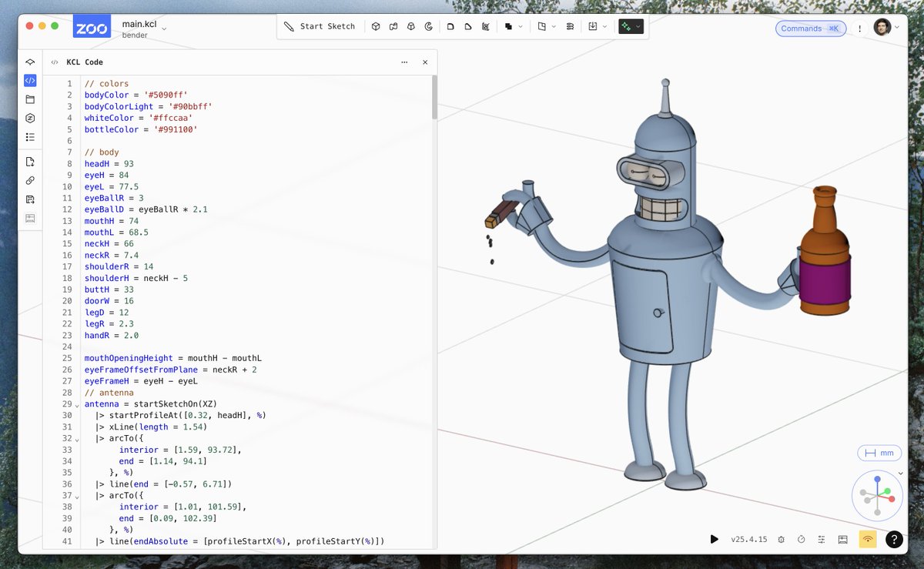Toggle the KCL code pane sidebar icon

[30, 80]
